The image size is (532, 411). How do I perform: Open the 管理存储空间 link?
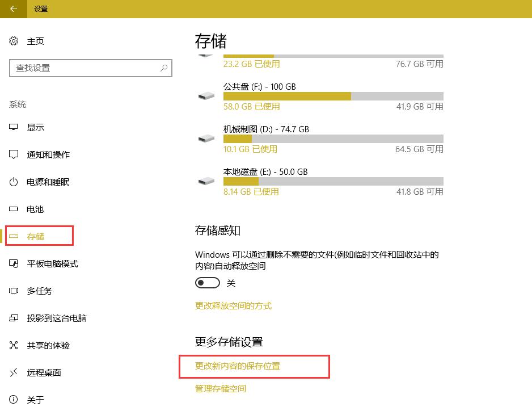pyautogui.click(x=221, y=389)
